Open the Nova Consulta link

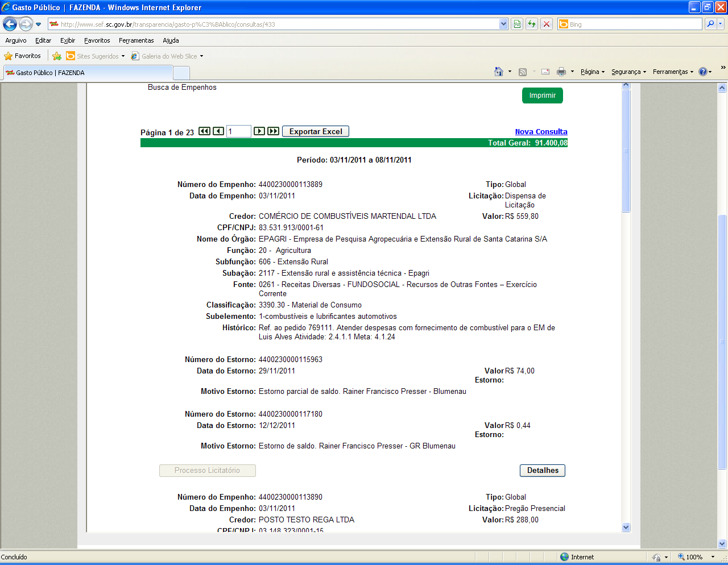tap(541, 131)
